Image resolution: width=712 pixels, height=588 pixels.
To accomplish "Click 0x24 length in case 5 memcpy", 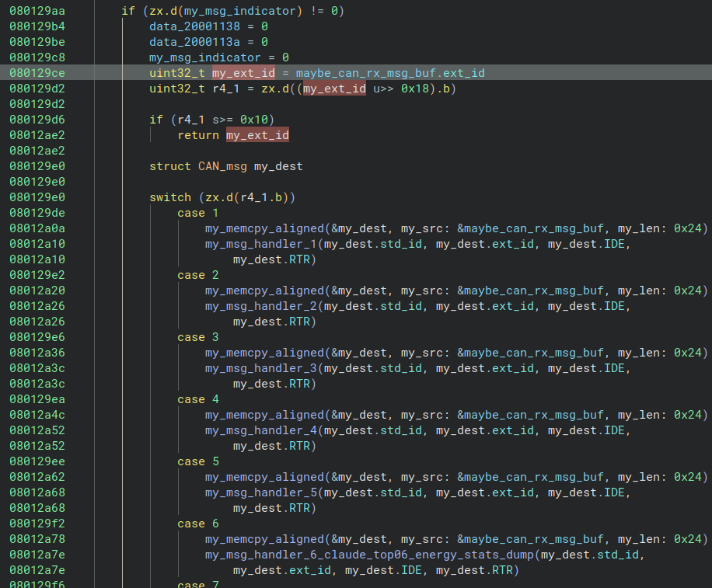I will pos(687,477).
